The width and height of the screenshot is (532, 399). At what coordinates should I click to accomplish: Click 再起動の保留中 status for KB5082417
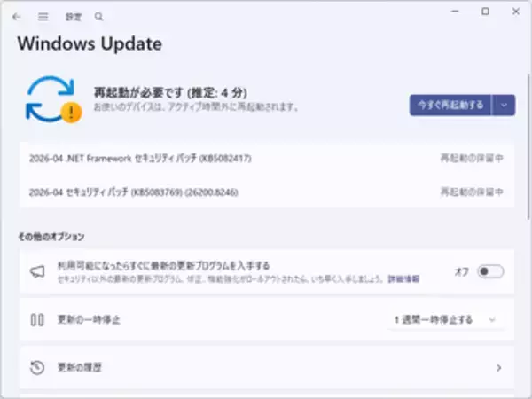coord(472,158)
